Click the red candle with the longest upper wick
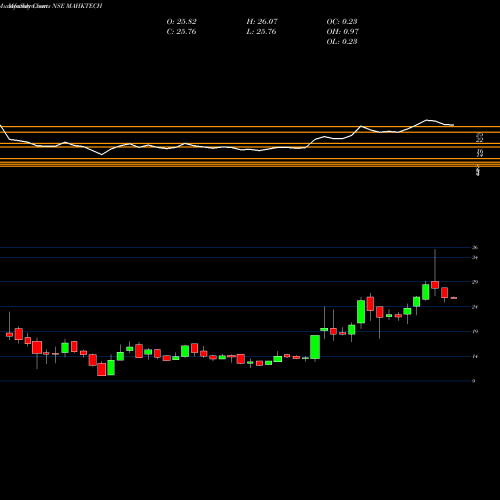Screen dimensions: 500x500 coord(435,285)
